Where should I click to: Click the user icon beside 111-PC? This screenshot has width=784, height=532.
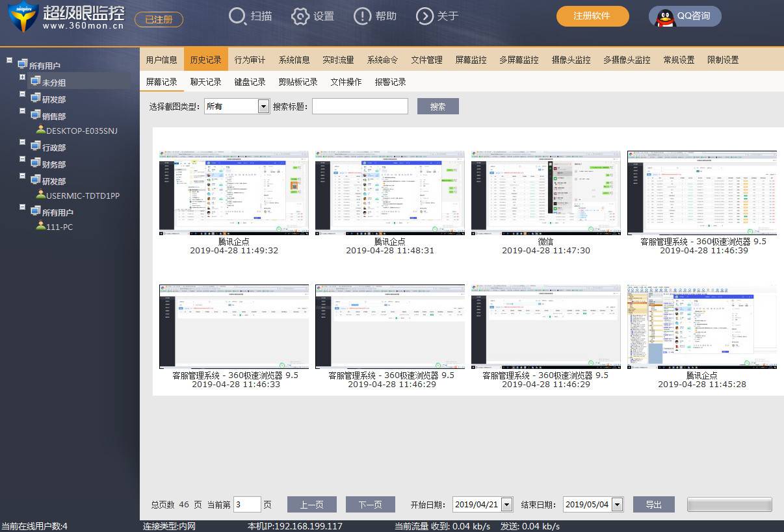click(x=41, y=226)
